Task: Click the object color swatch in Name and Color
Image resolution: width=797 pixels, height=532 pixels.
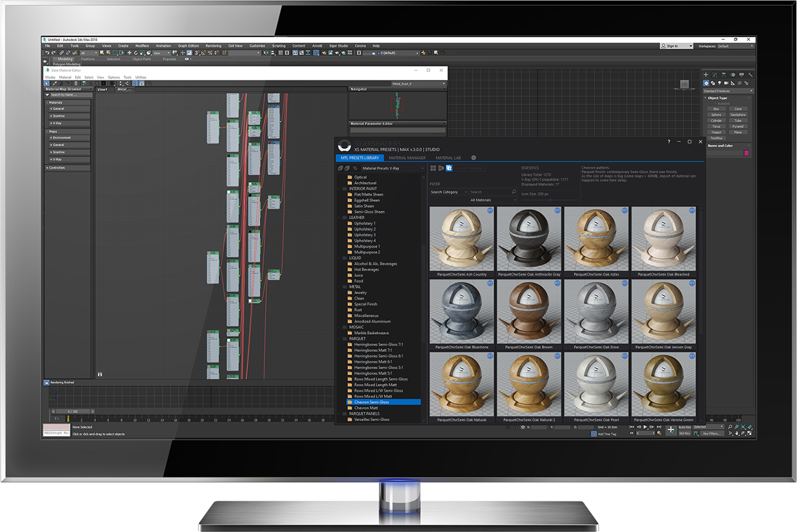Action: (x=747, y=153)
